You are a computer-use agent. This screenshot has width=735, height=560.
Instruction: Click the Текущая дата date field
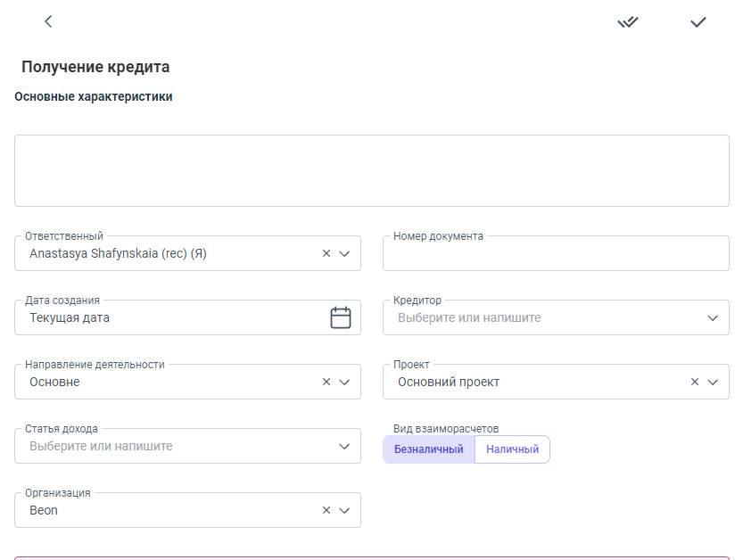[169, 318]
